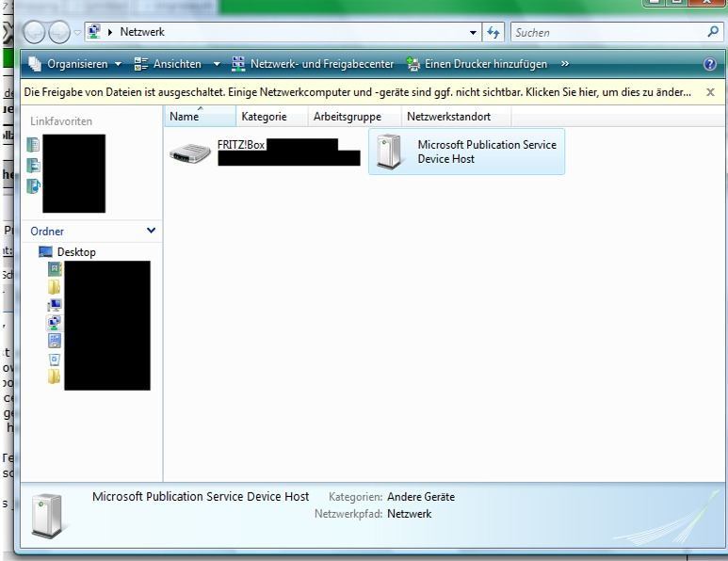
Task: Click the network icon in address bar
Action: [94, 32]
